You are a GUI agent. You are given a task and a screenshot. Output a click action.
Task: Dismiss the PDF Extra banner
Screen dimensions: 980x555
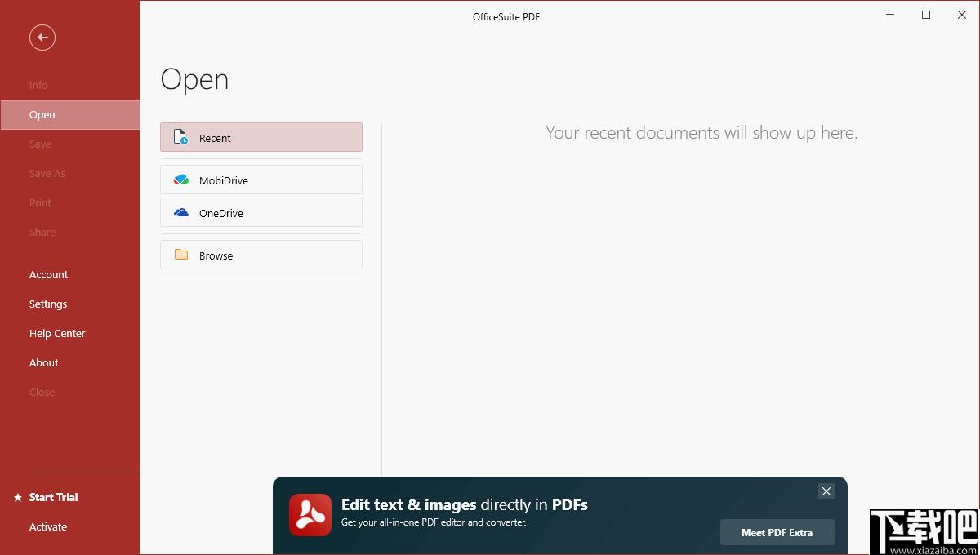[826, 491]
